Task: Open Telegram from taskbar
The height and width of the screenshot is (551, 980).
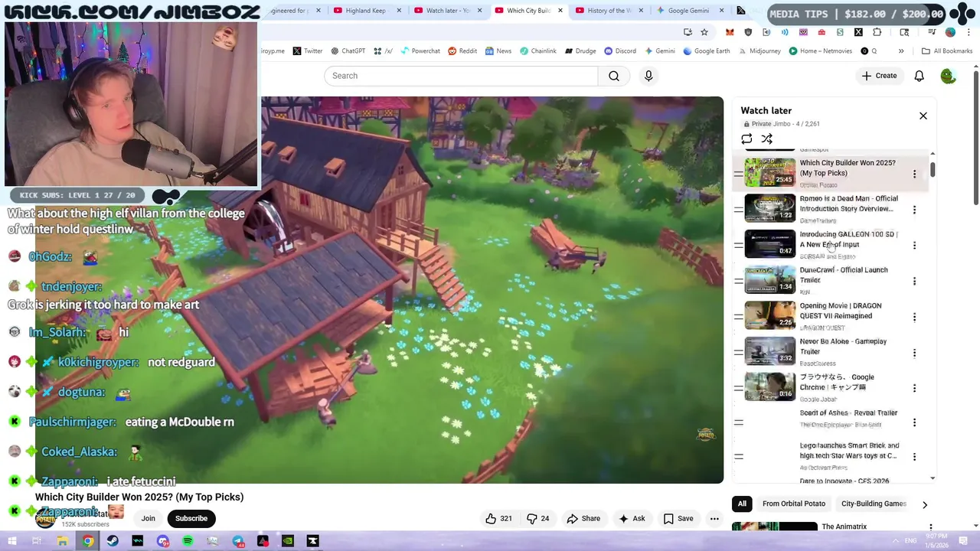Action: pyautogui.click(x=238, y=541)
